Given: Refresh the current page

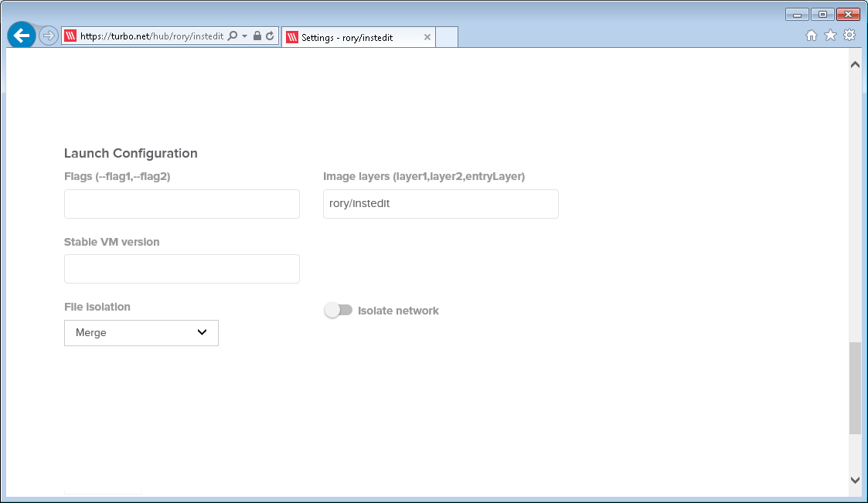Looking at the screenshot, I should click(268, 35).
